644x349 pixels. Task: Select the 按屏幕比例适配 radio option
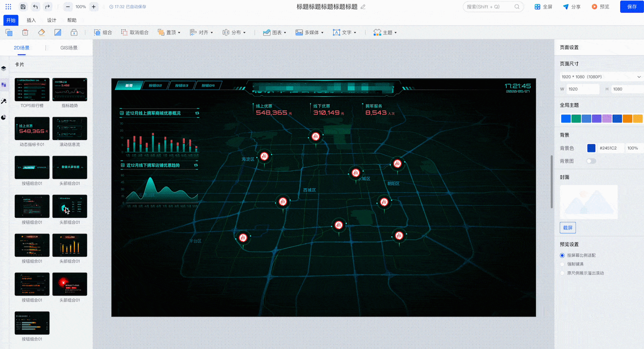coord(562,256)
